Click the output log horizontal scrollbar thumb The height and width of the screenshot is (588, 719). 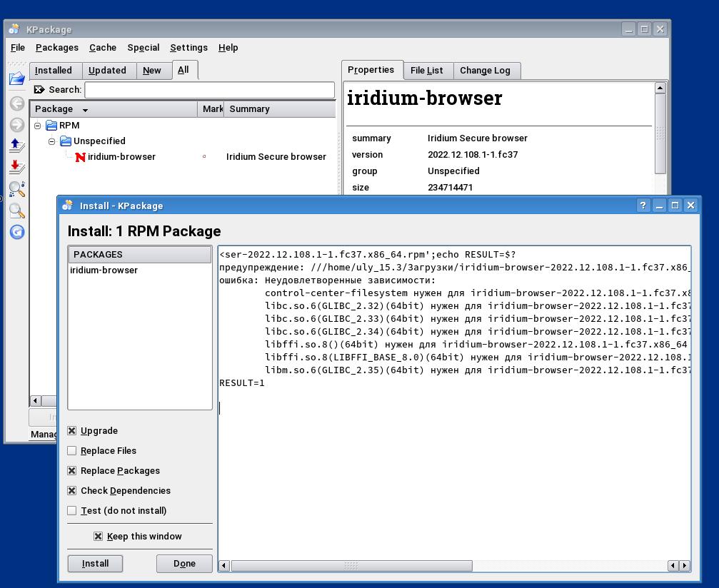[x=352, y=566]
